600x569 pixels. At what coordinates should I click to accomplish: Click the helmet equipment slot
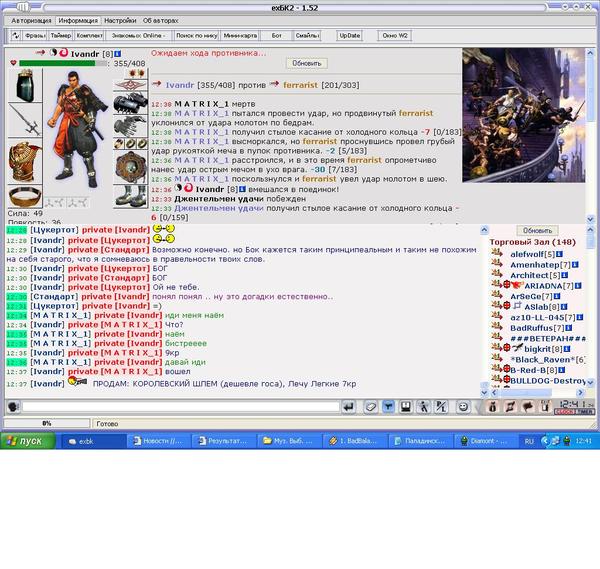pos(25,85)
